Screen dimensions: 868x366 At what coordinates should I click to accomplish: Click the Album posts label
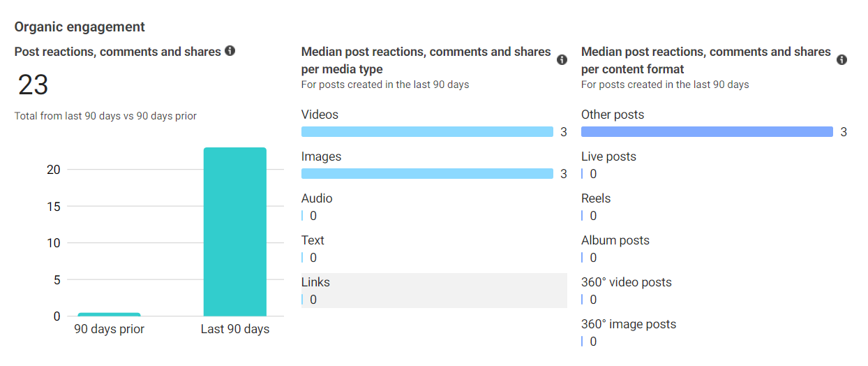point(615,240)
